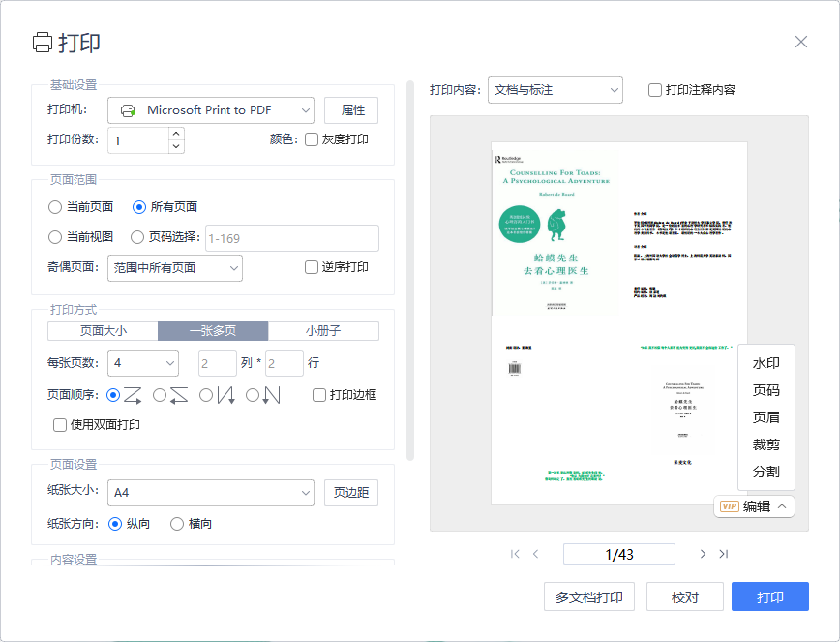Click the rows count field
This screenshot has height=642, width=840.
tap(285, 363)
